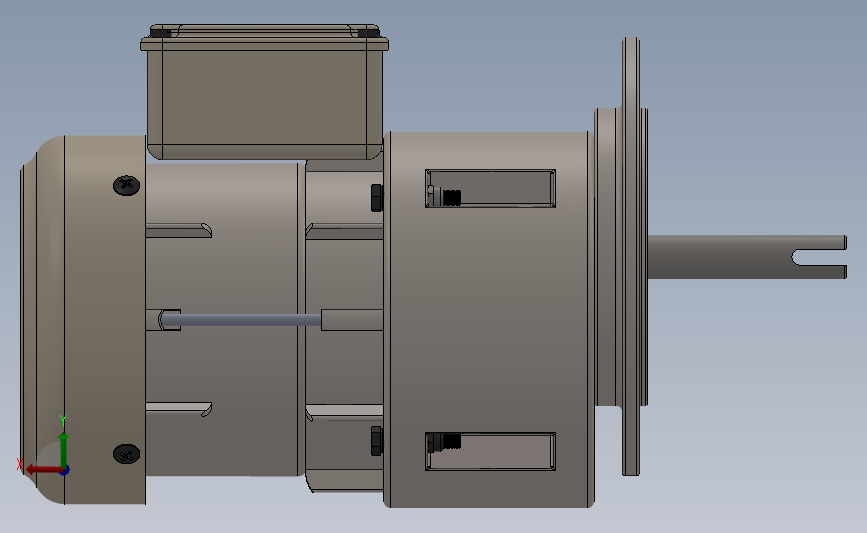Click the red X axis arrow

coord(43,469)
